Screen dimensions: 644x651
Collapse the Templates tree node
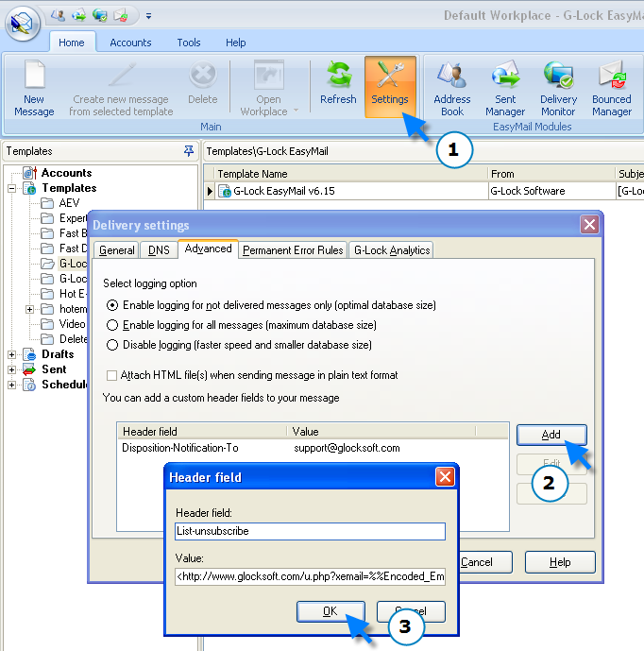tap(11, 188)
